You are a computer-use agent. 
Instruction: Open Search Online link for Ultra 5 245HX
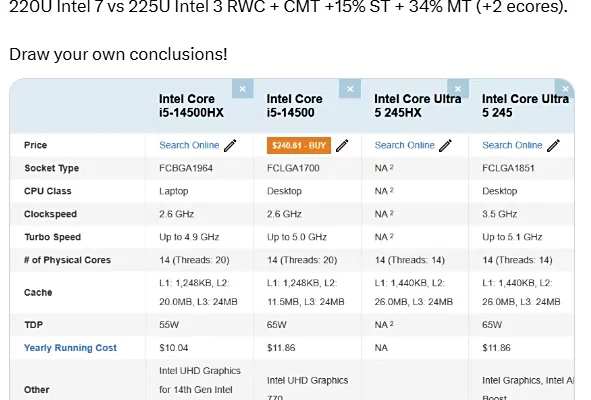pyautogui.click(x=404, y=145)
